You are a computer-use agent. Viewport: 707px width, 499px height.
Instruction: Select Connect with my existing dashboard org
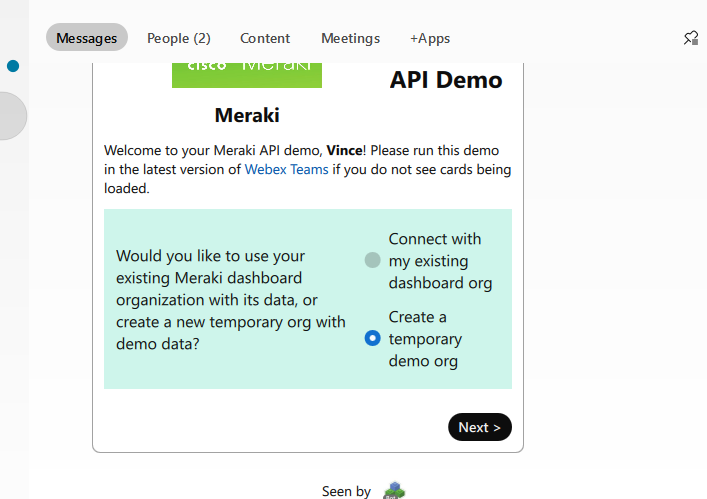pyautogui.click(x=373, y=260)
